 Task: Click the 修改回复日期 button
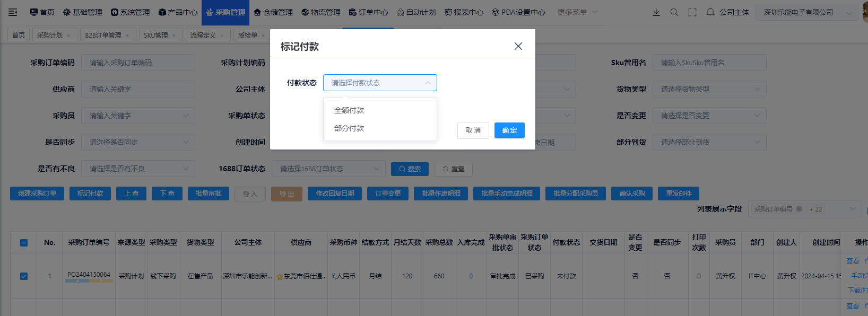[335, 194]
